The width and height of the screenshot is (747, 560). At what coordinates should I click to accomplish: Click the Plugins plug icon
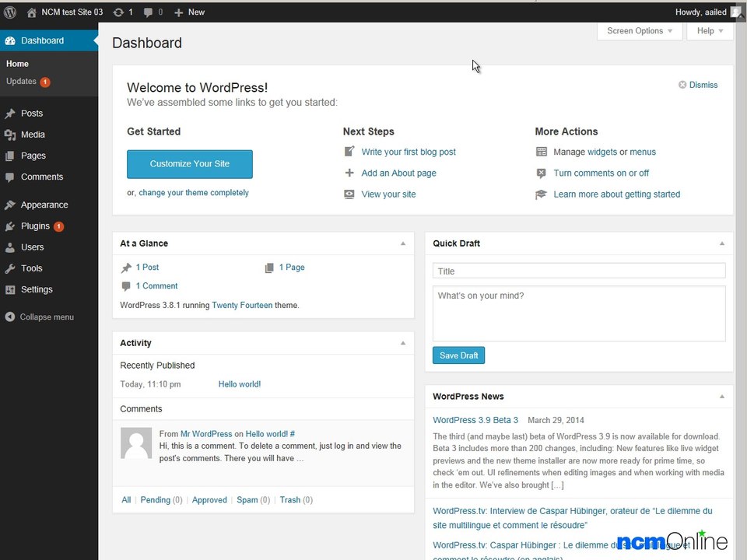coord(10,226)
